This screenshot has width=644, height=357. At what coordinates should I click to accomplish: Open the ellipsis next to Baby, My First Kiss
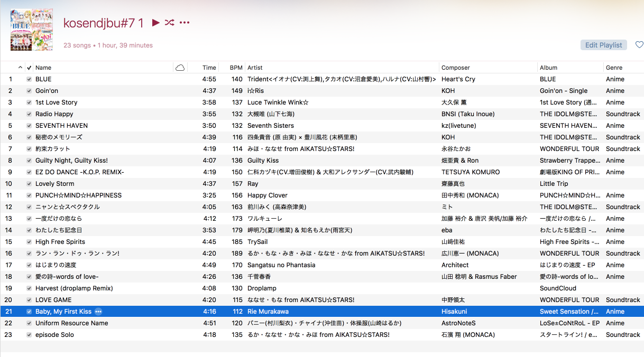[98, 312]
